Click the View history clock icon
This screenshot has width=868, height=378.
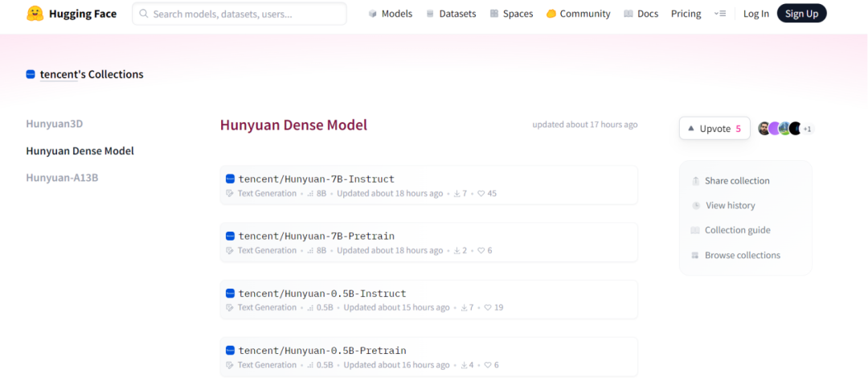click(x=696, y=206)
